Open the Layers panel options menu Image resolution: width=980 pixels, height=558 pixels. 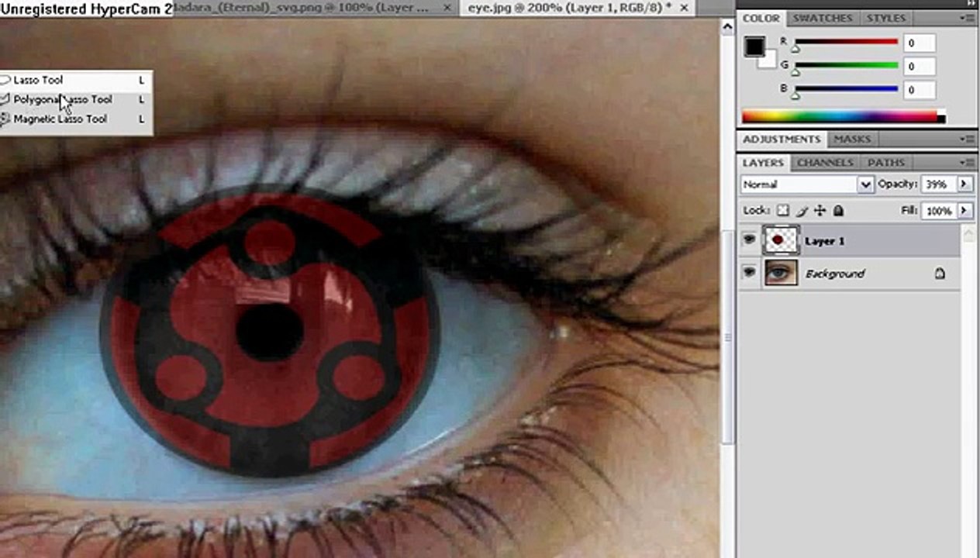pos(968,162)
